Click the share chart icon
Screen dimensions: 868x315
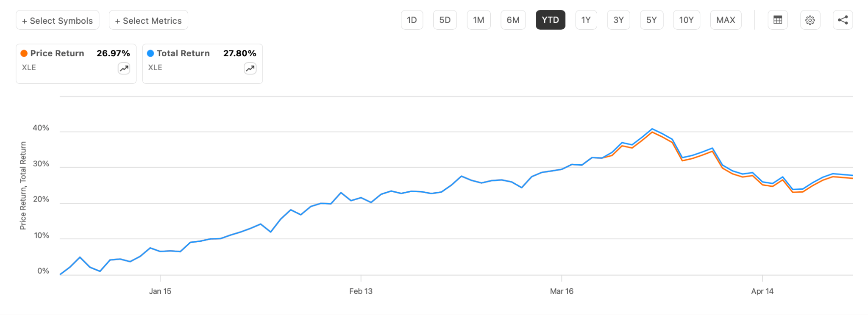pos(843,20)
